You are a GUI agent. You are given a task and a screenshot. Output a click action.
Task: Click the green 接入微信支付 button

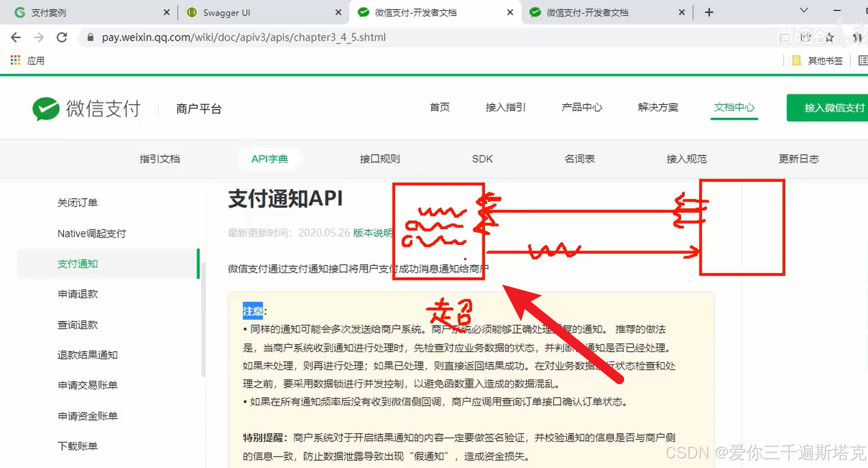(x=827, y=108)
